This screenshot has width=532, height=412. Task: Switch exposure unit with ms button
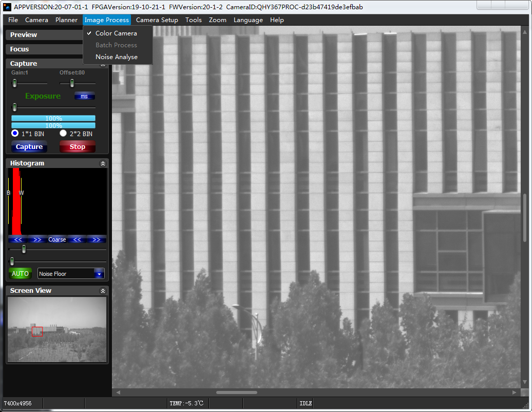pos(85,97)
